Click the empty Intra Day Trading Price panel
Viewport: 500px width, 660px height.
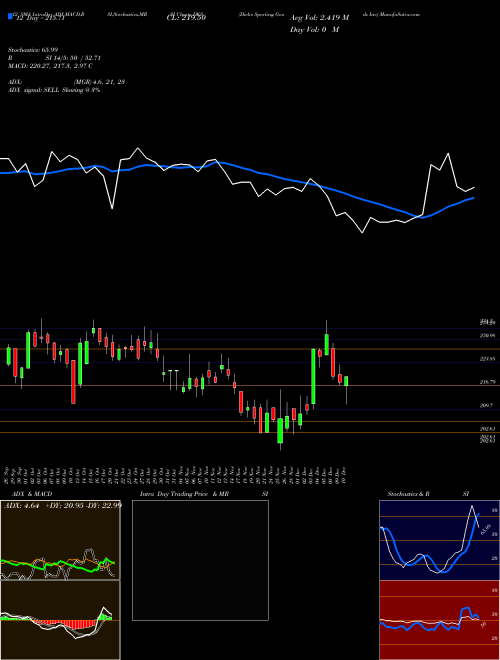tap(200, 560)
